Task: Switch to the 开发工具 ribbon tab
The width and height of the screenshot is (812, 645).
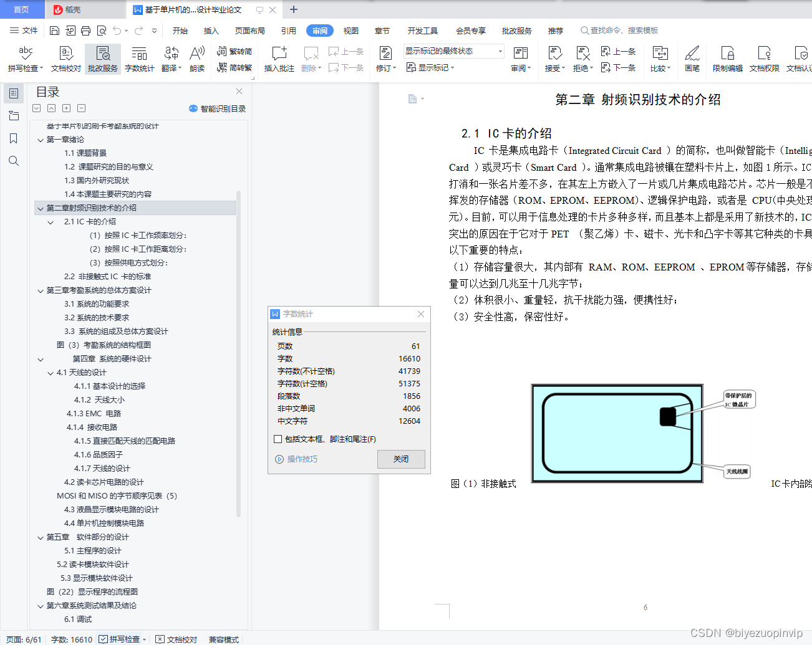Action: (423, 31)
